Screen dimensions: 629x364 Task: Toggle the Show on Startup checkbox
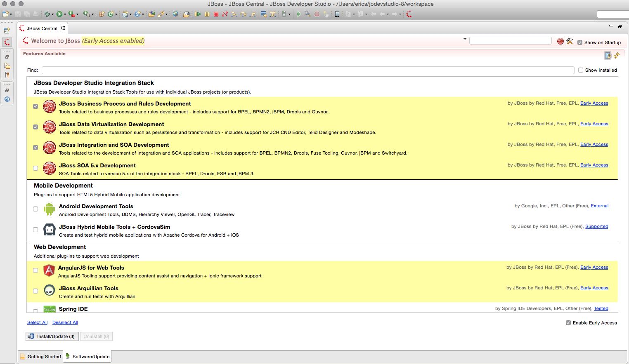coord(580,42)
